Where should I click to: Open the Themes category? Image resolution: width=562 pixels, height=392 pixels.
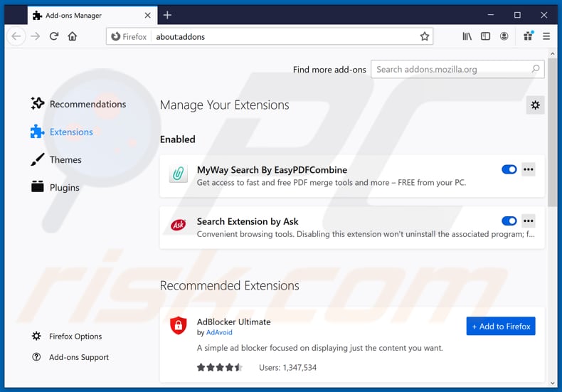point(56,159)
